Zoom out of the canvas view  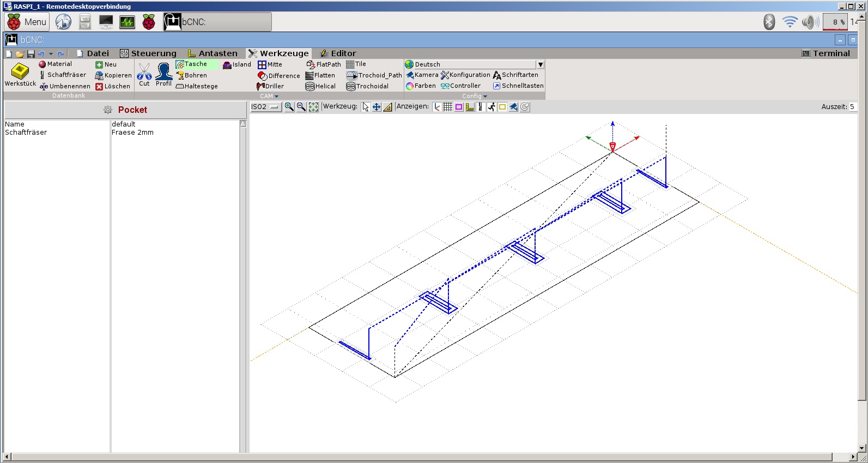(301, 107)
